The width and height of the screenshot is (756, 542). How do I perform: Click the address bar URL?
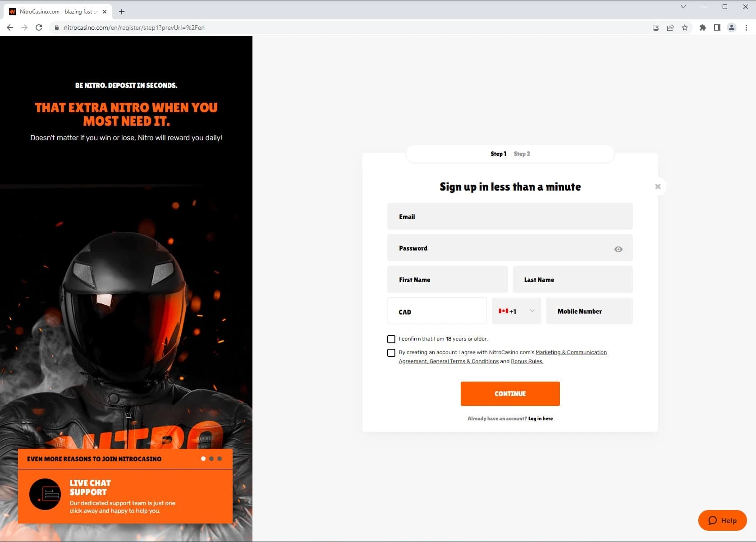[x=134, y=27]
